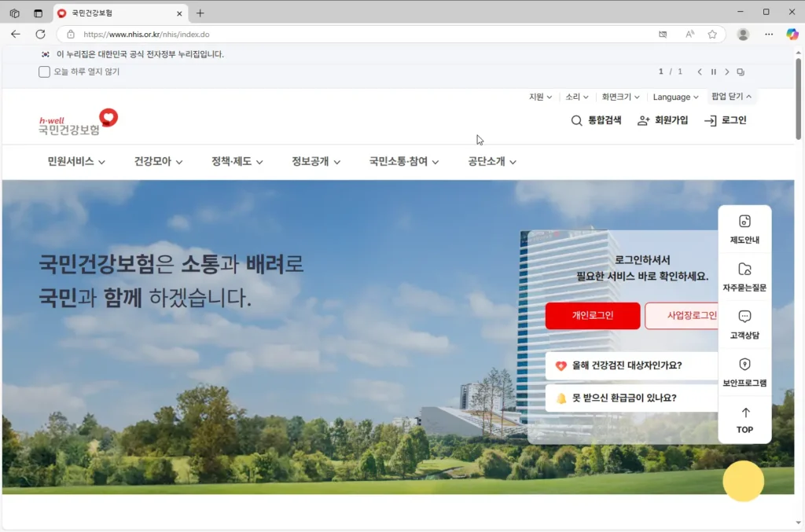Open the tab actions menu icon

click(x=38, y=13)
